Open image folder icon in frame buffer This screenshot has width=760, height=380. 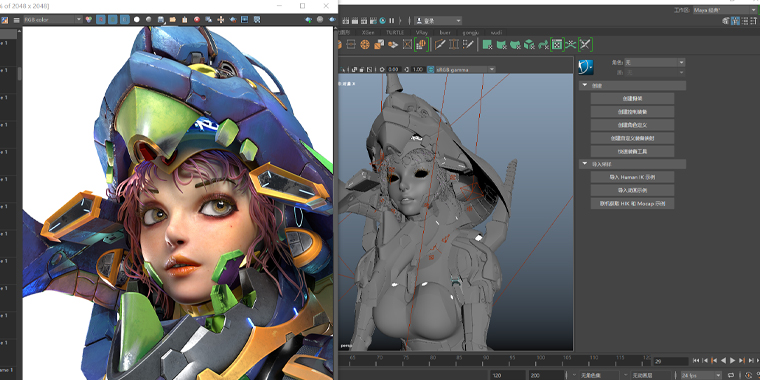click(x=173, y=19)
